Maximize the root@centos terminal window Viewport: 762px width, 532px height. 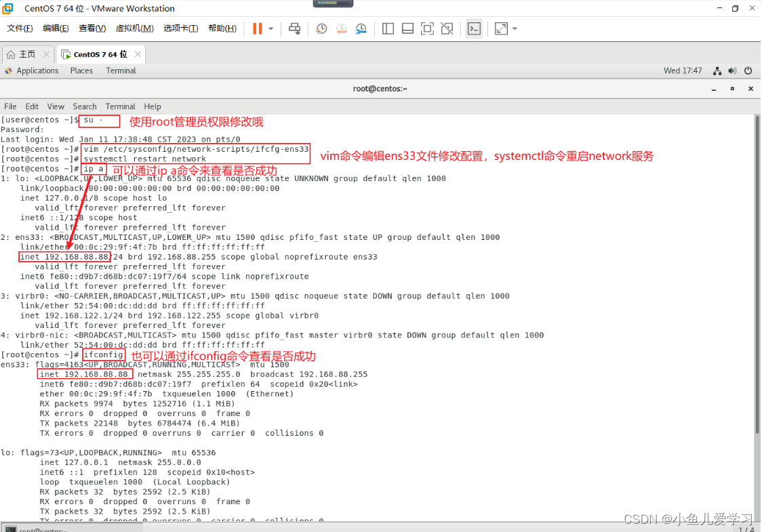pos(732,89)
